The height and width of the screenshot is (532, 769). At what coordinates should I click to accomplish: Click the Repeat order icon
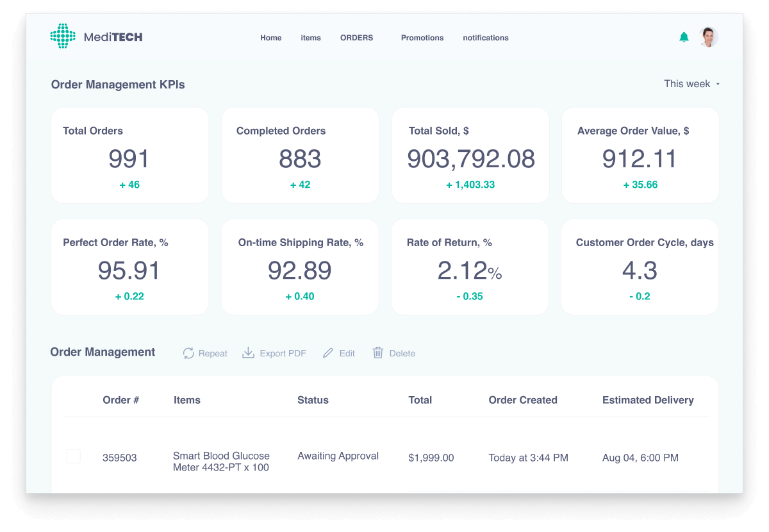[188, 353]
